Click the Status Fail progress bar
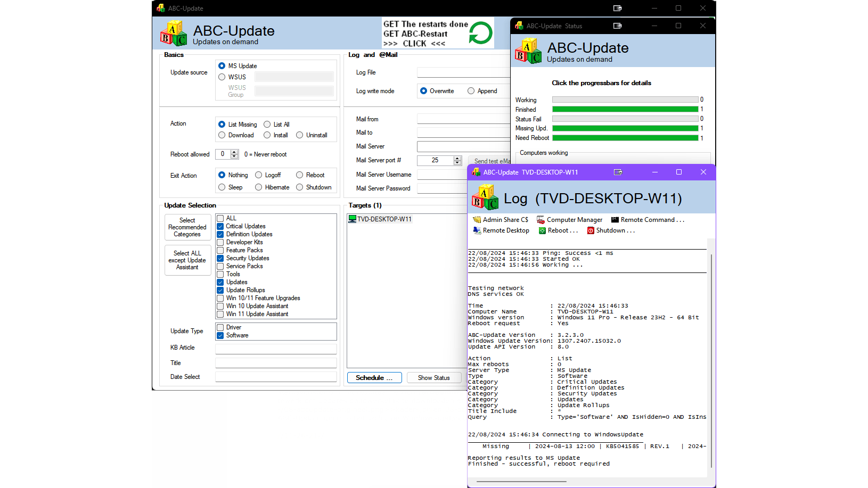 [625, 119]
